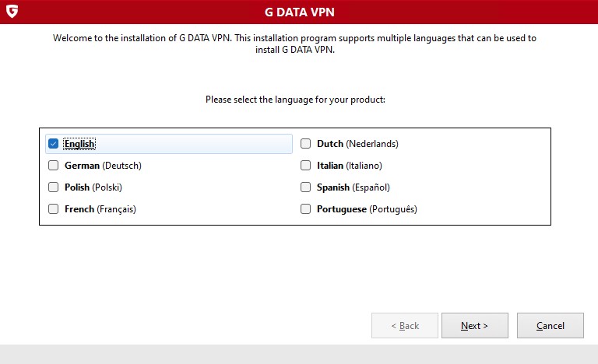Image resolution: width=598 pixels, height=364 pixels.
Task: Click the Next button to continue
Action: tap(475, 326)
